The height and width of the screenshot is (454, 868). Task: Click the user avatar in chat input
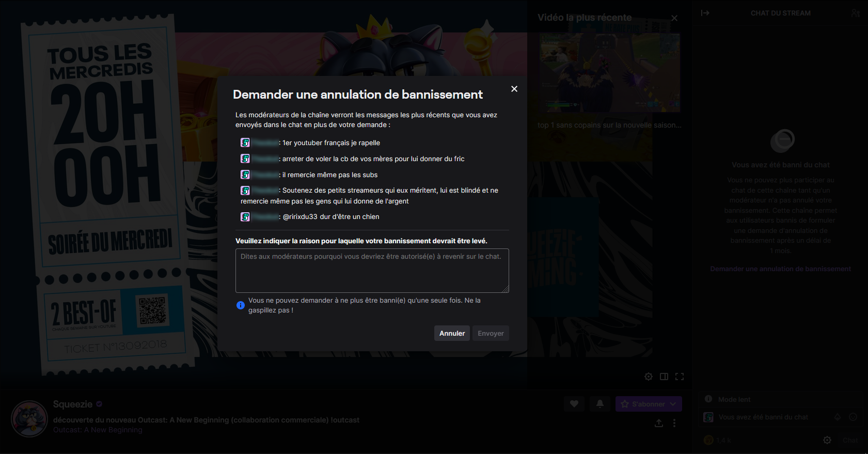pyautogui.click(x=708, y=417)
